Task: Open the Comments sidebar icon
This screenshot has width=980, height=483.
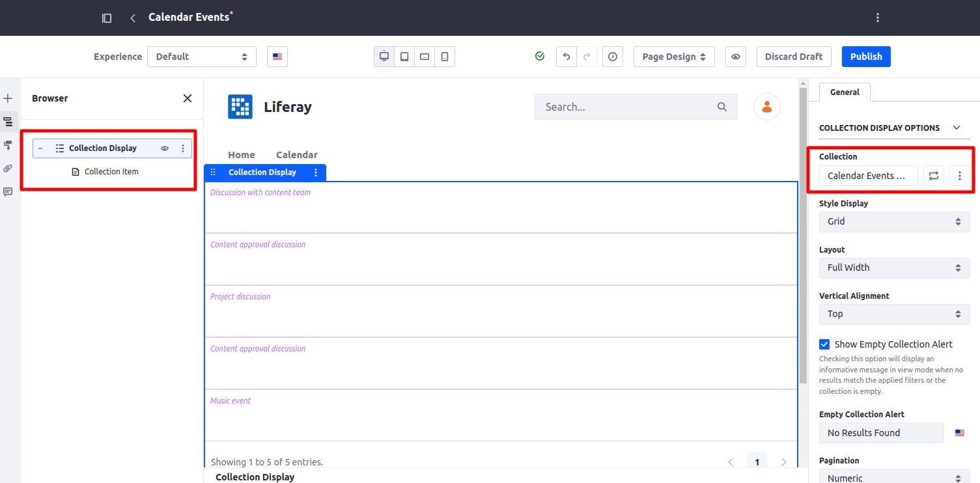Action: 8,192
